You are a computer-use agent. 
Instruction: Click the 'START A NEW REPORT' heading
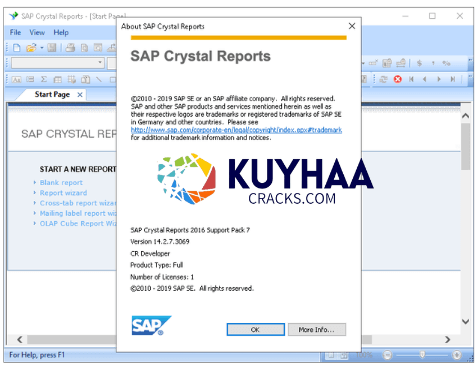pyautogui.click(x=78, y=169)
